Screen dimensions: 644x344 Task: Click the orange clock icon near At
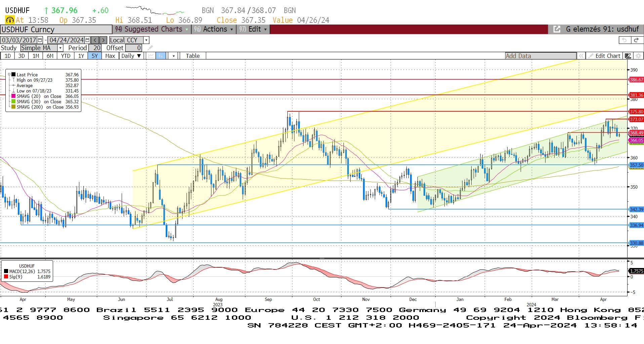tap(10, 20)
